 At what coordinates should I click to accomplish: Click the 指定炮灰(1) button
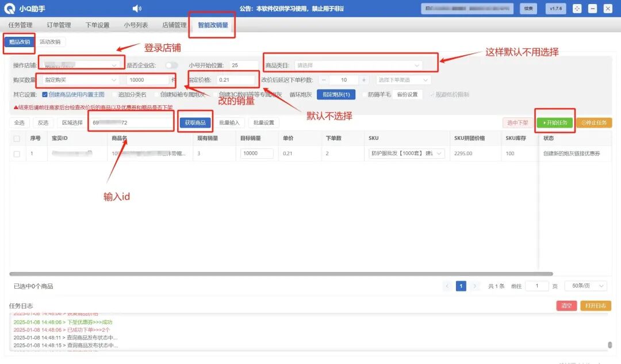(x=336, y=95)
